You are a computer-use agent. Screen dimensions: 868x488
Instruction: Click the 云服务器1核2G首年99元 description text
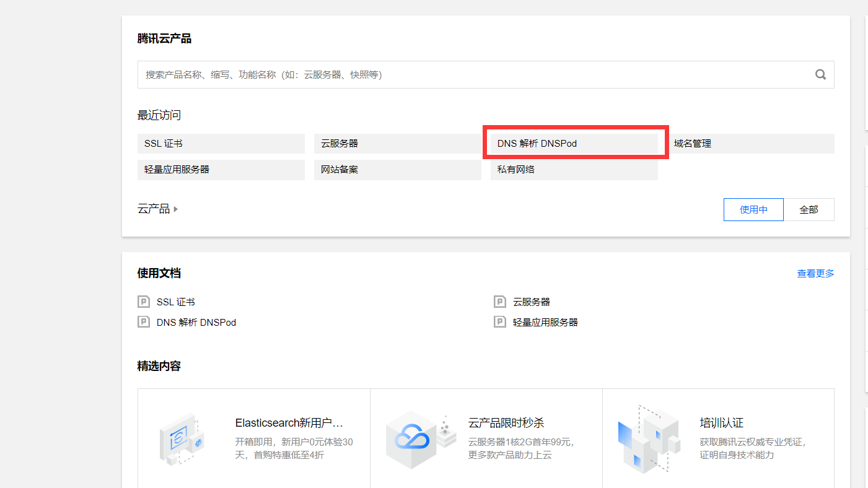(521, 448)
